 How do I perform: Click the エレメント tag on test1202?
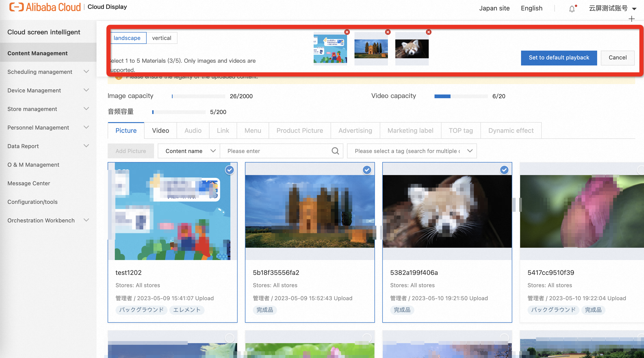coord(187,310)
